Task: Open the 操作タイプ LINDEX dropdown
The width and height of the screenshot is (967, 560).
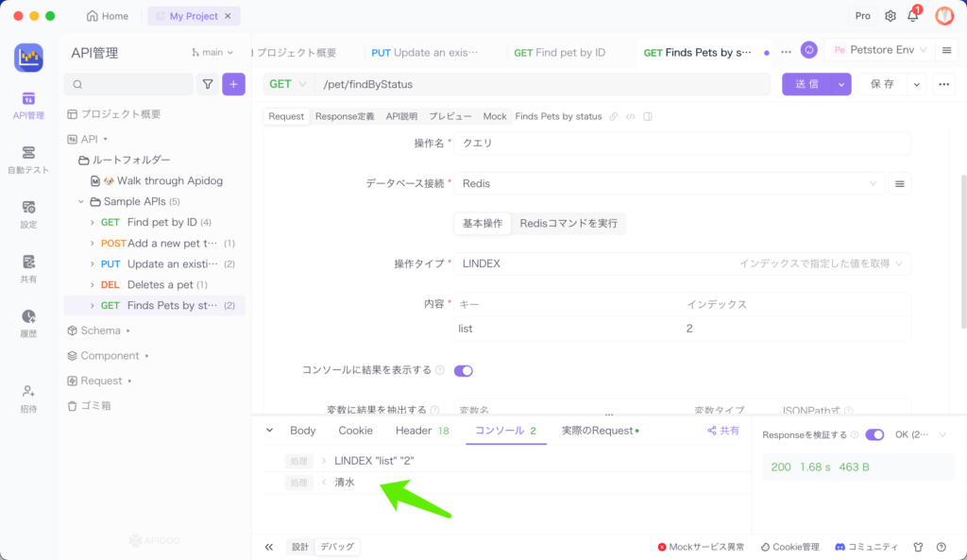Action: (x=682, y=263)
